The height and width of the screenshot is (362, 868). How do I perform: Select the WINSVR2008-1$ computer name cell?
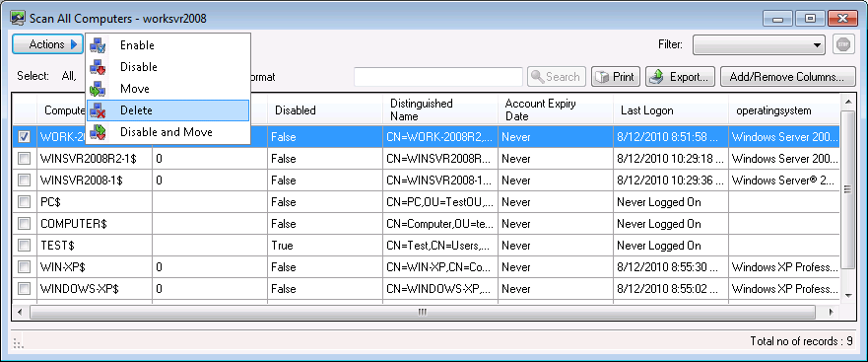pos(95,181)
